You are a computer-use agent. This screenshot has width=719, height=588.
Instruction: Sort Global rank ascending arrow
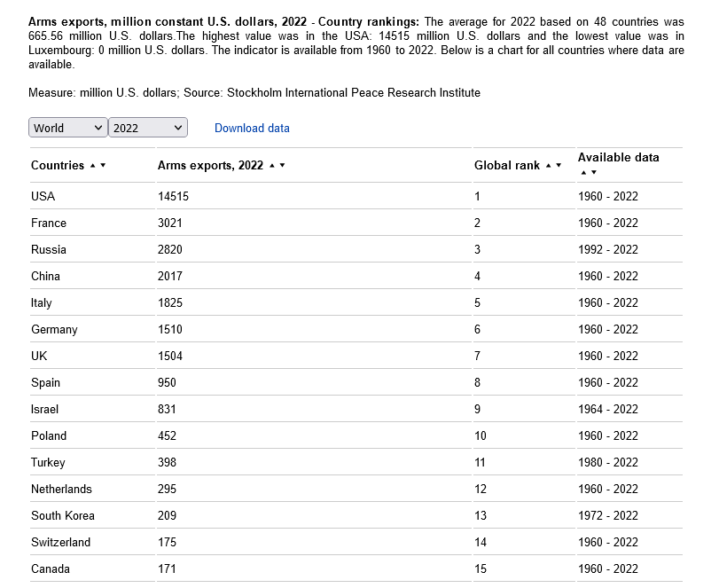pyautogui.click(x=549, y=166)
